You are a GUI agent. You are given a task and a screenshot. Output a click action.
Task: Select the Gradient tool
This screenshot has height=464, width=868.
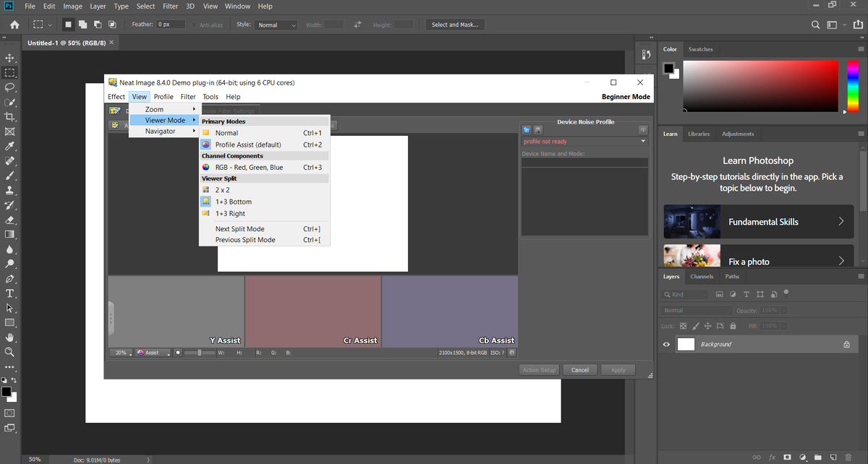(x=10, y=235)
